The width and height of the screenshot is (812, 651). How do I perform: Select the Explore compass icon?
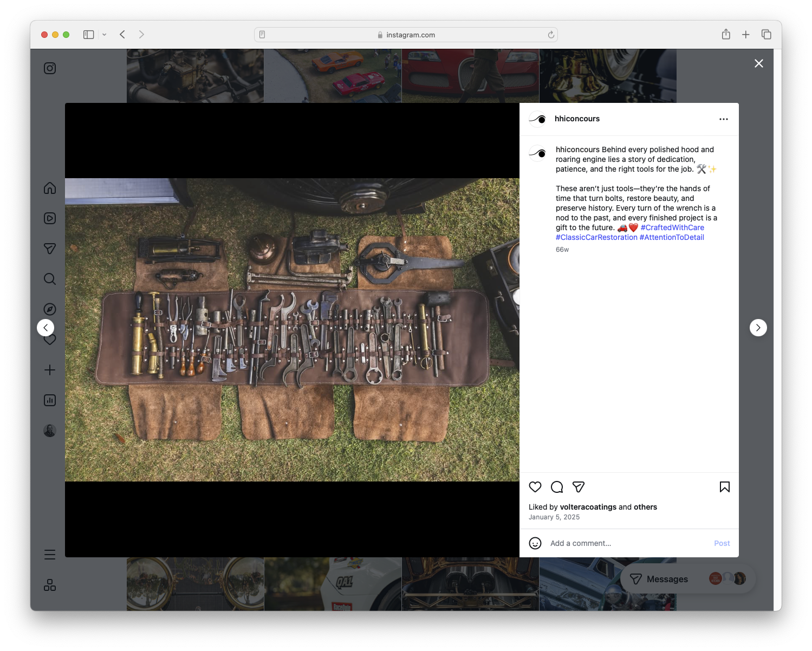pos(49,309)
